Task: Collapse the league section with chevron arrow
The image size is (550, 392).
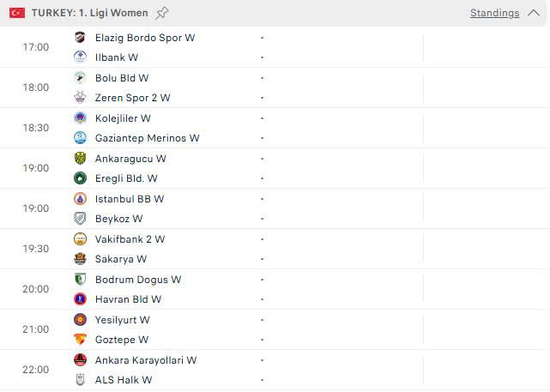Action: click(534, 13)
